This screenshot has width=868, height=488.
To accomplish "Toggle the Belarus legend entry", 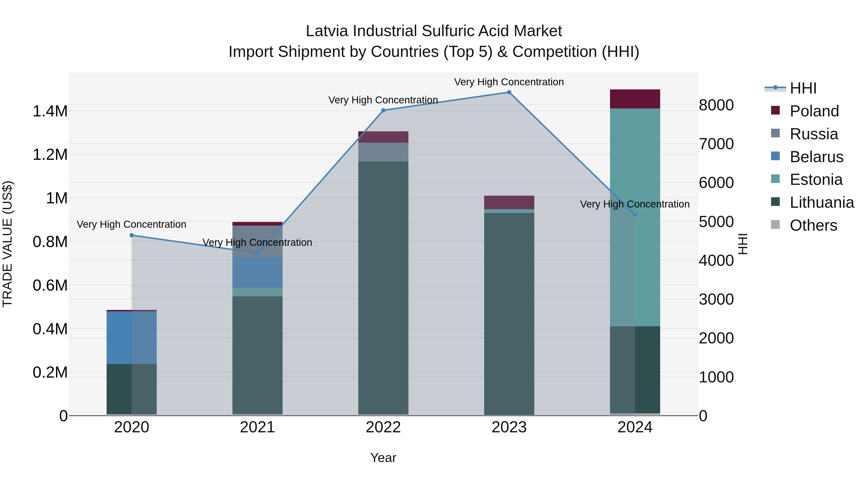I will click(807, 157).
